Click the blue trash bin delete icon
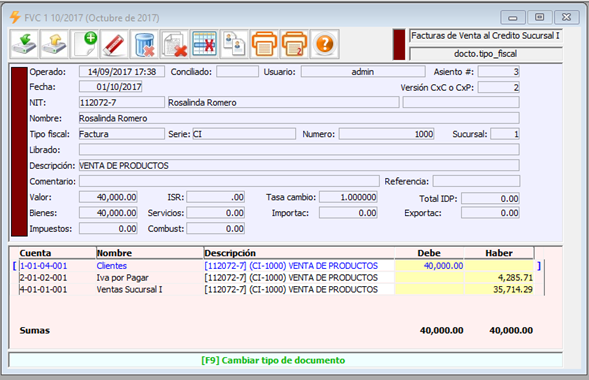The width and height of the screenshot is (589, 380). 144,44
